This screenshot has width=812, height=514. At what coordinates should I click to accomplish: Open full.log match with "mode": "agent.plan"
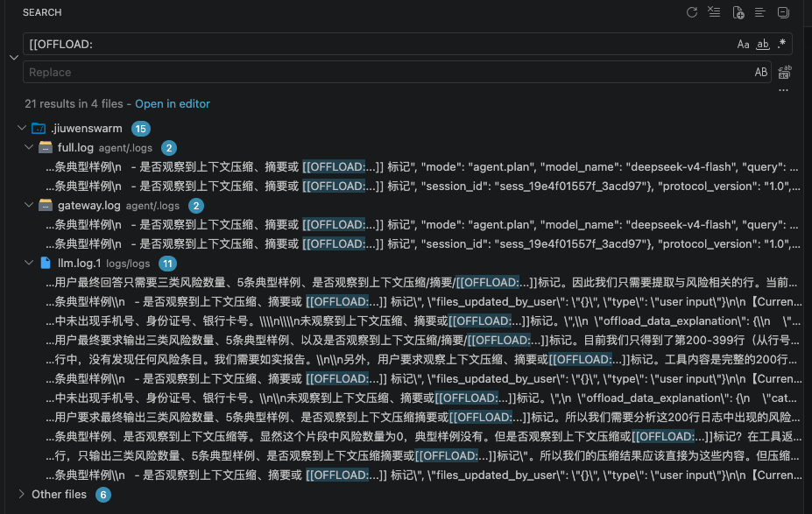coord(422,166)
